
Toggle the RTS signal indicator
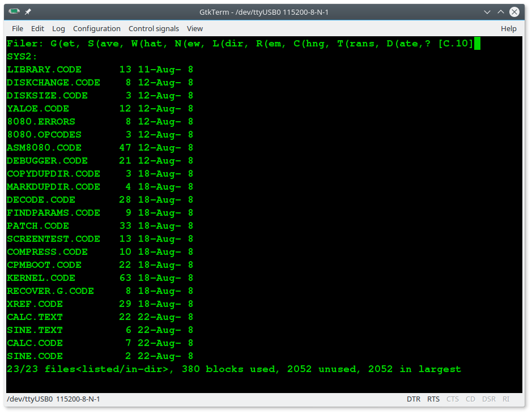point(433,399)
